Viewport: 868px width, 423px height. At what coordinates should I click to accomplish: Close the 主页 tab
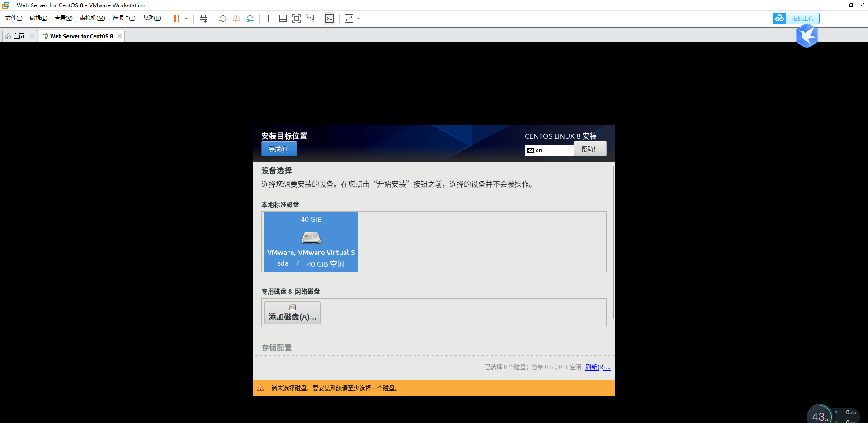click(x=32, y=36)
